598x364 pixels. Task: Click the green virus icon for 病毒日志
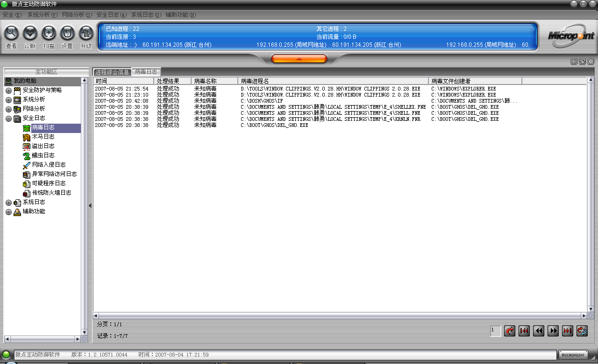tap(27, 128)
